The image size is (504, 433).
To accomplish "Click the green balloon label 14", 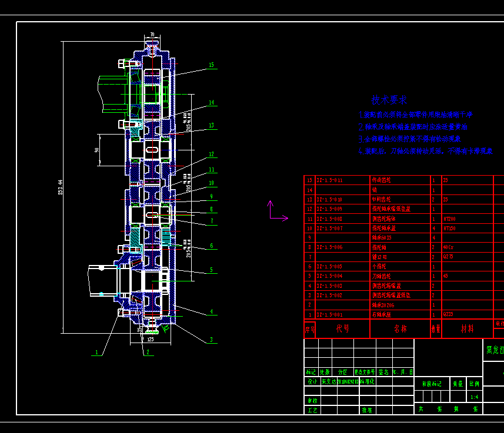I will coord(211,102).
